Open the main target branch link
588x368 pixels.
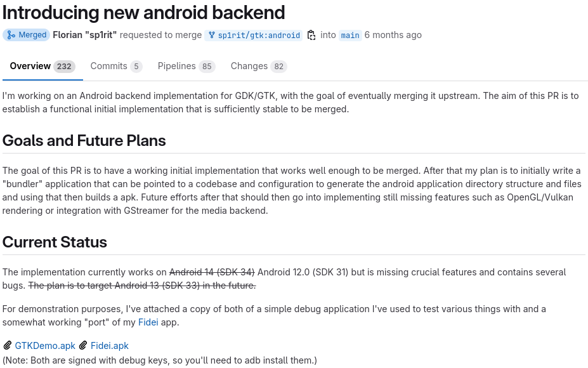click(350, 36)
